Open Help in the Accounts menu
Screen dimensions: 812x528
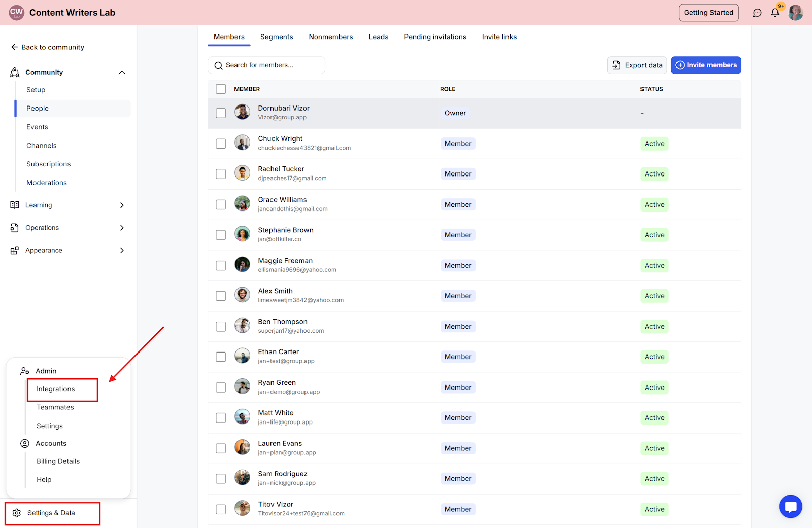[x=44, y=480]
